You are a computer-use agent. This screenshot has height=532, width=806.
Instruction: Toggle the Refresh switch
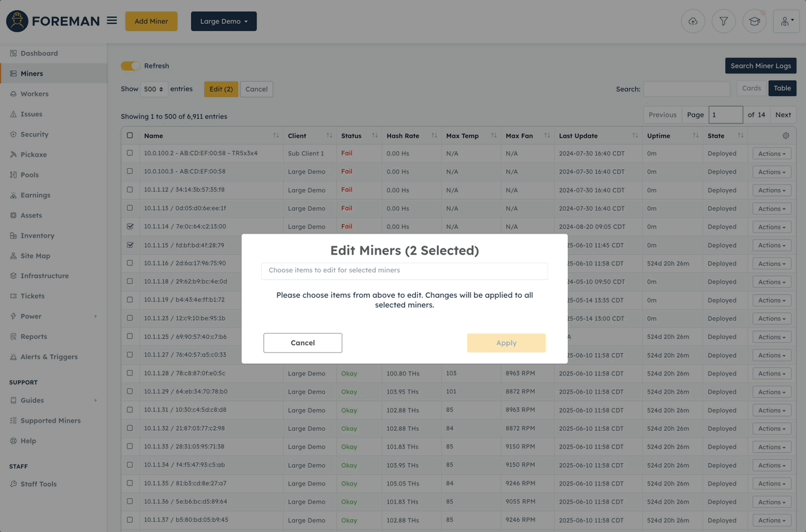click(130, 65)
